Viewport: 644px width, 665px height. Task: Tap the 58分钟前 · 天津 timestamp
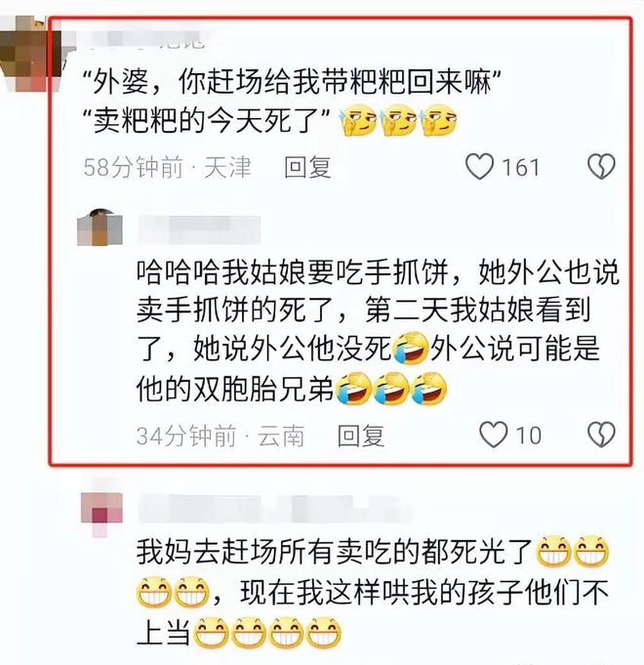(168, 167)
